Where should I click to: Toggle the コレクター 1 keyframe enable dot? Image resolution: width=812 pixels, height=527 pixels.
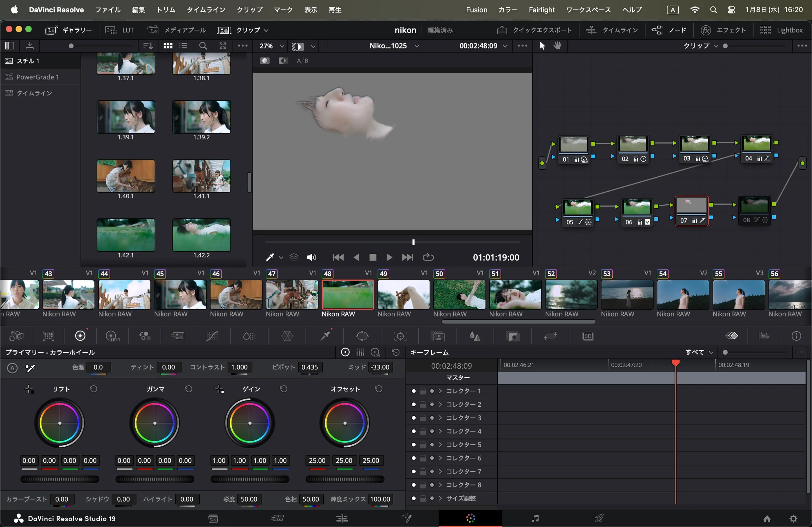coord(414,391)
